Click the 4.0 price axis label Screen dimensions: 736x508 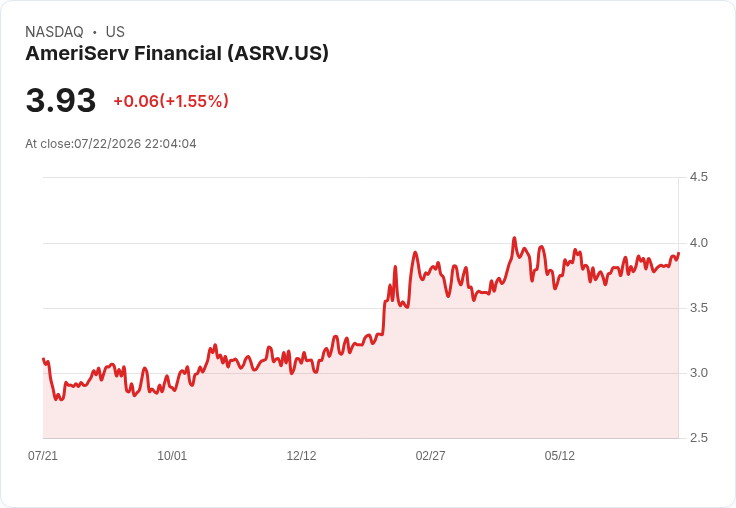[698, 243]
